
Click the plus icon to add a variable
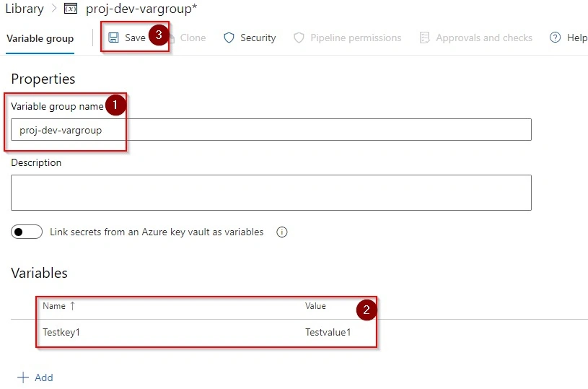click(x=23, y=377)
